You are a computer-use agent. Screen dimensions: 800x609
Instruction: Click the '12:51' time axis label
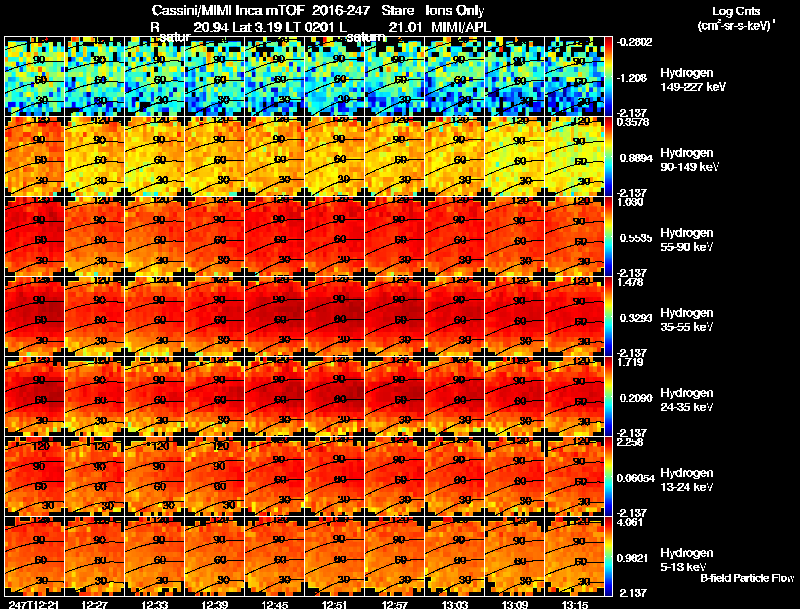pos(335,605)
